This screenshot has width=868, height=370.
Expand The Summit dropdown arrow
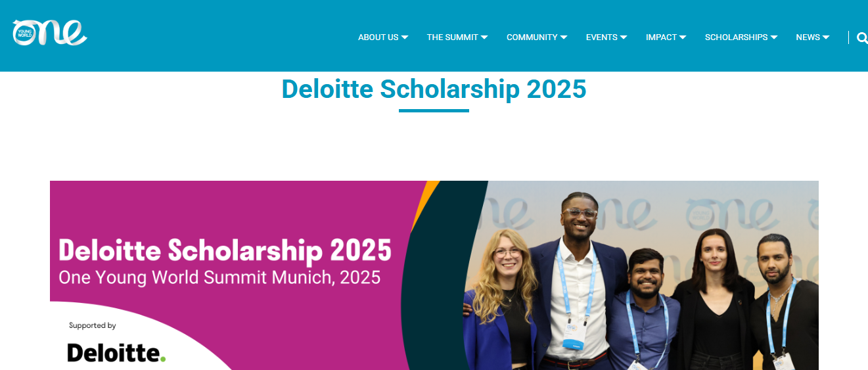coord(484,37)
